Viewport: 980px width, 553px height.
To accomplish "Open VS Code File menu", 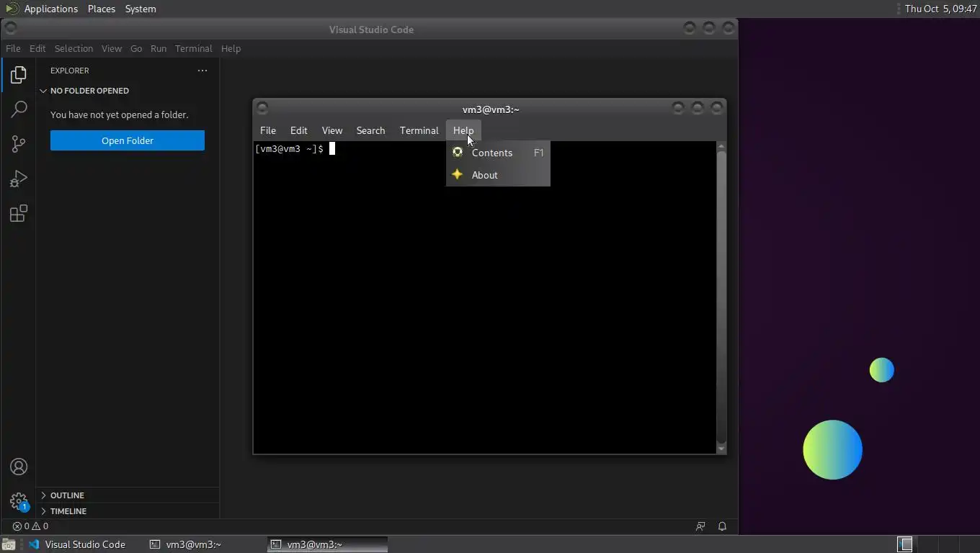I will [x=13, y=48].
